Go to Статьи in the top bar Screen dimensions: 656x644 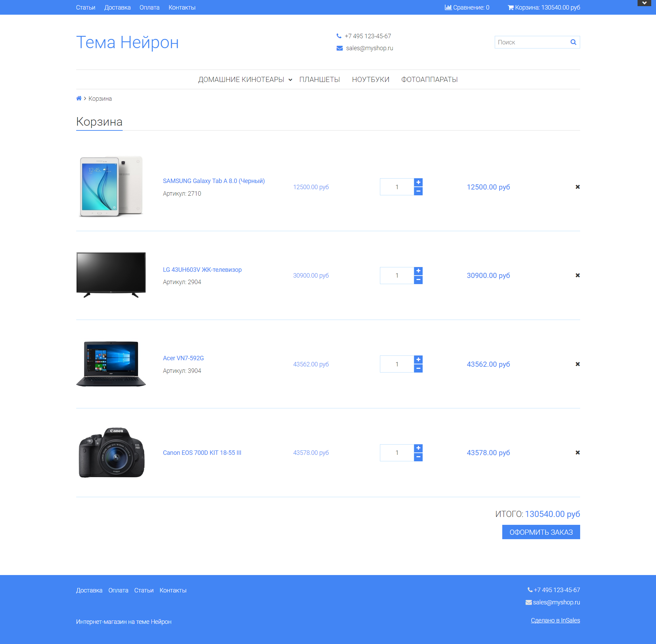(86, 8)
